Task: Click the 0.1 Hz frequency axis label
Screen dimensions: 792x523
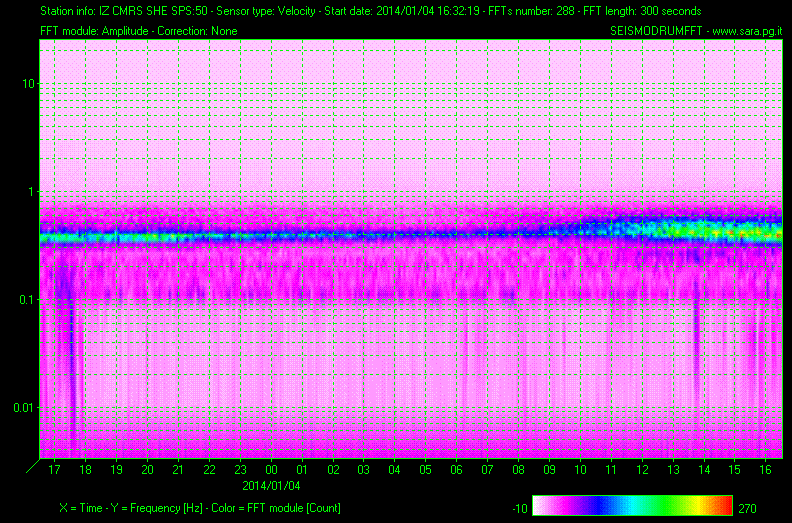Action: click(27, 300)
